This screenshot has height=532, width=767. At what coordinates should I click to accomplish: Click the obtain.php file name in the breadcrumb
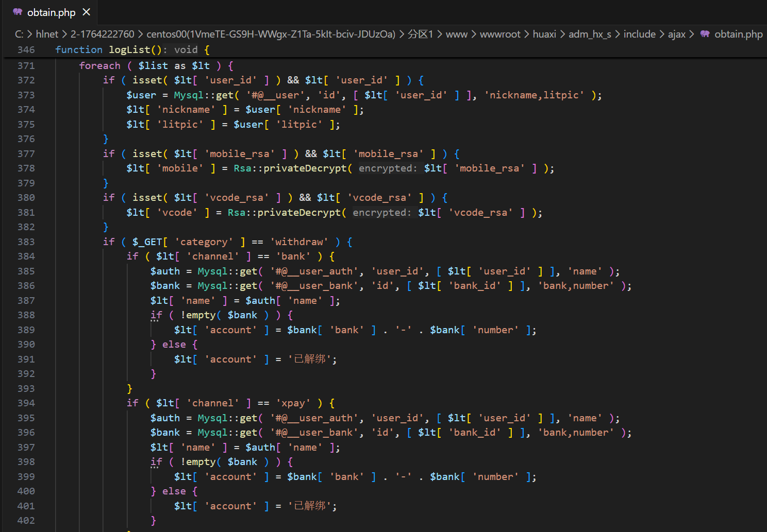point(738,34)
